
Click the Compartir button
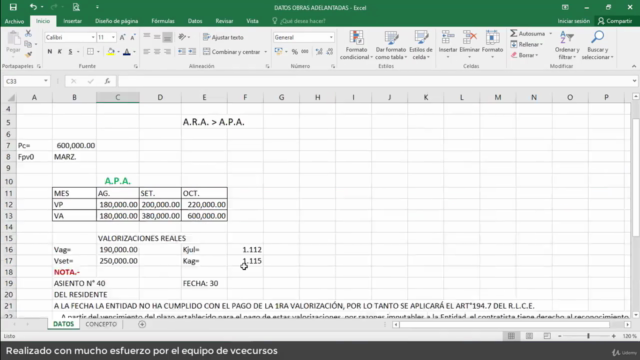tap(615, 21)
